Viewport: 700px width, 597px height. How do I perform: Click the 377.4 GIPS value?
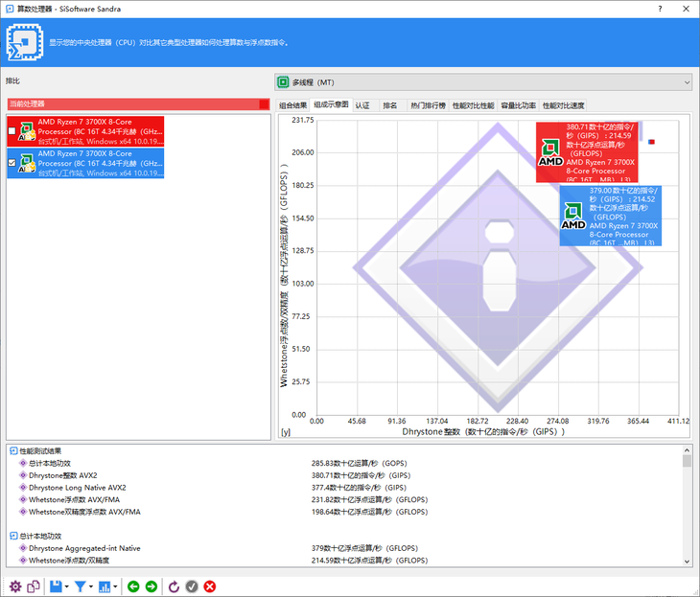point(359,487)
